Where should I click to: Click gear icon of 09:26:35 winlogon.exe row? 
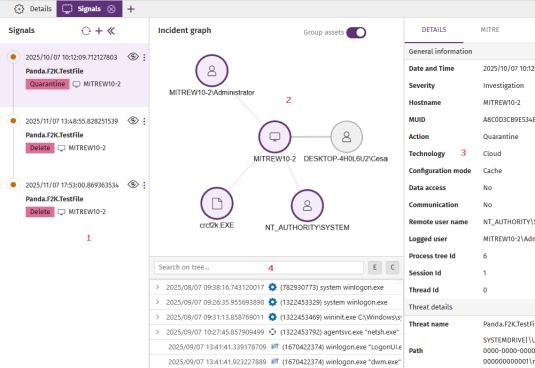[x=272, y=302]
